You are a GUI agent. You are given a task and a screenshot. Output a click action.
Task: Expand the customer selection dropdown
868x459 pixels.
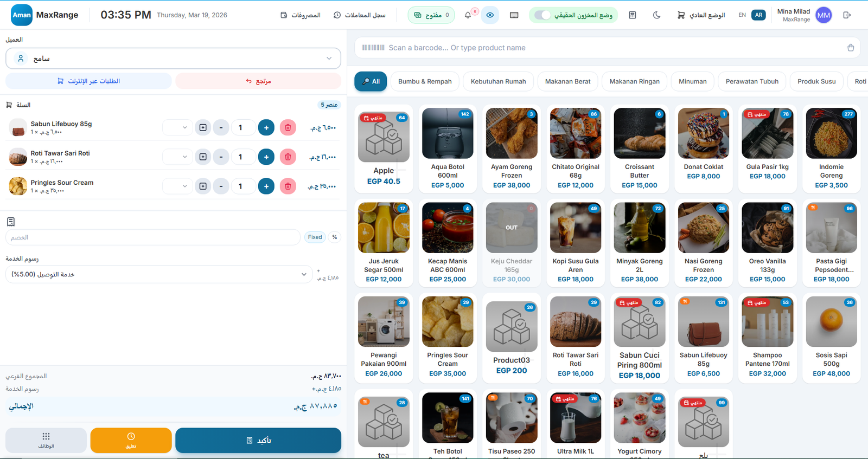click(x=173, y=59)
